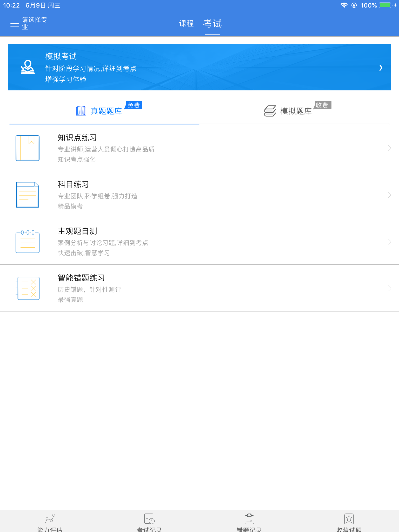Screen dimensions: 399x532
Task: Click the 智能错题练习 checklist icon
Action: (28, 288)
